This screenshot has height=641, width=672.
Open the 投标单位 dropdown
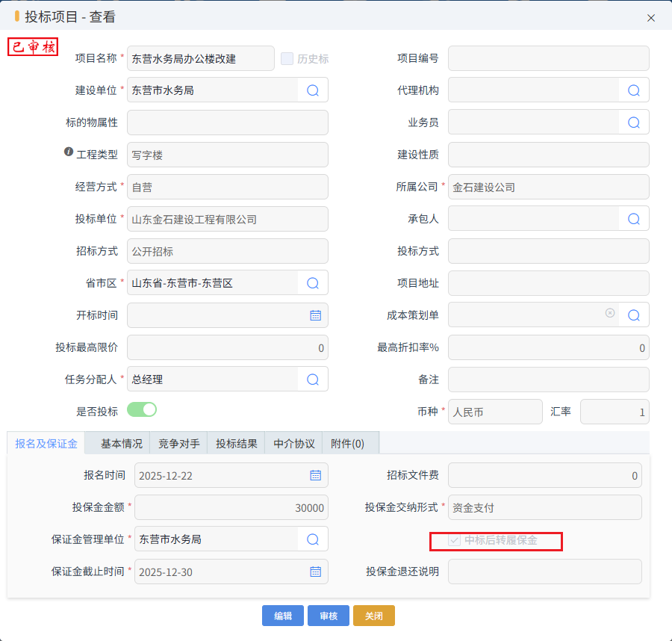pos(228,219)
